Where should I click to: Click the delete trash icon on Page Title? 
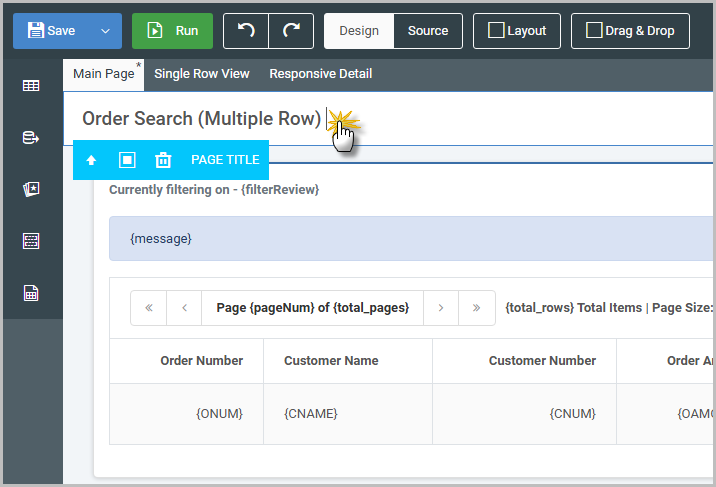click(x=163, y=160)
